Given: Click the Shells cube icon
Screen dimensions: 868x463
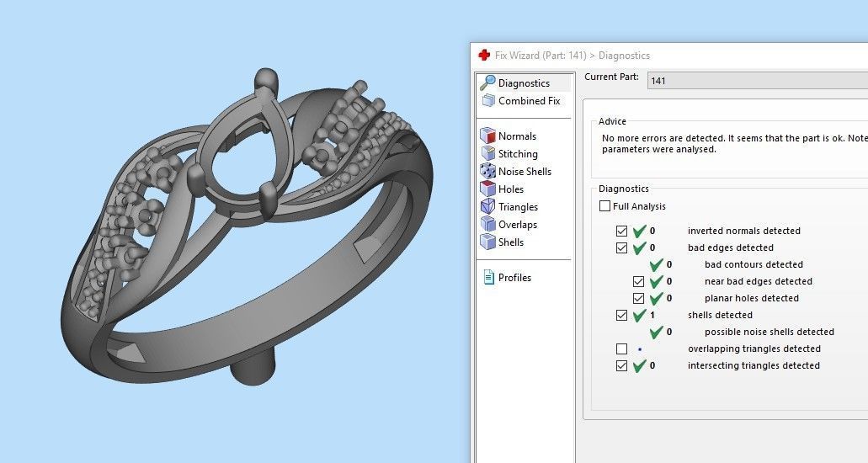Looking at the screenshot, I should (487, 242).
